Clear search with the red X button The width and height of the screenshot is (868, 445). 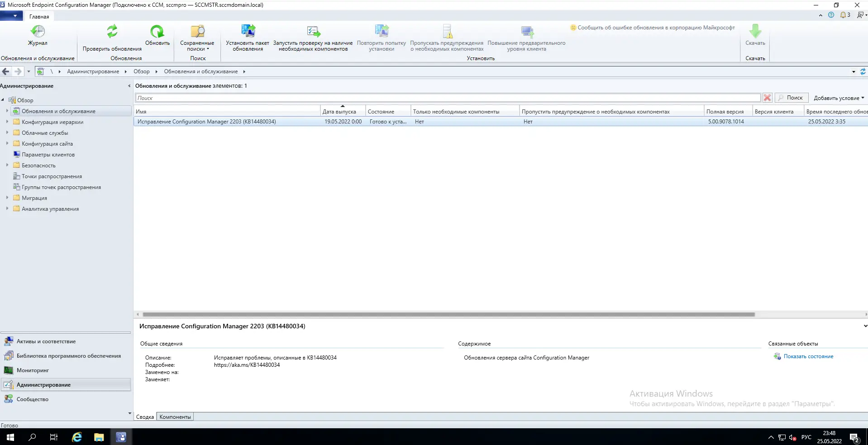(x=767, y=98)
